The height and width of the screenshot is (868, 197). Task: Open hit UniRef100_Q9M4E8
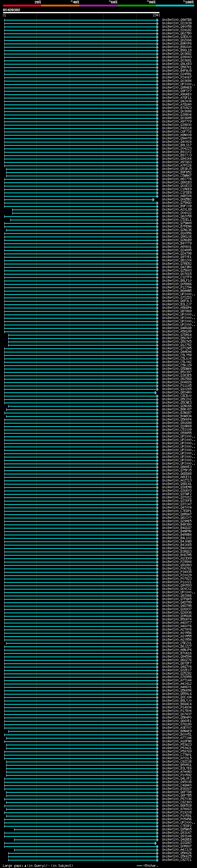(x=177, y=88)
